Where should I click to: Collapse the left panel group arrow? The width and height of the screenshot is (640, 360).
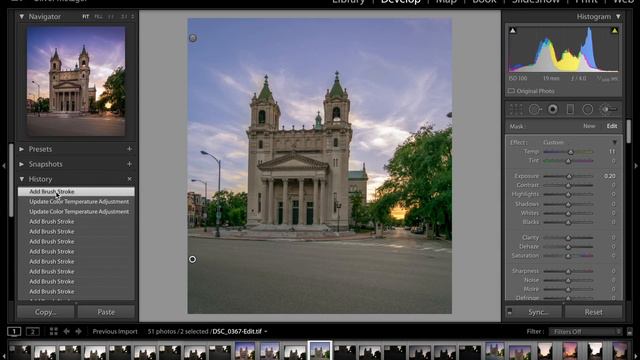pos(4,166)
